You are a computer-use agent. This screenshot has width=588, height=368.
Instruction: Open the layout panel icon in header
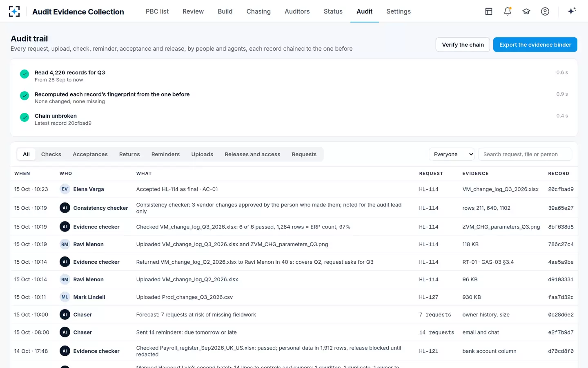489,11
